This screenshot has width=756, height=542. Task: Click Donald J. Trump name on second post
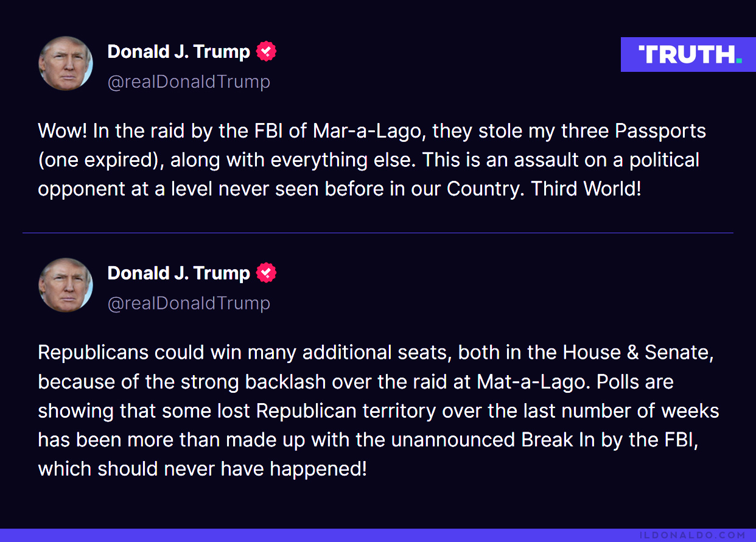pos(179,273)
